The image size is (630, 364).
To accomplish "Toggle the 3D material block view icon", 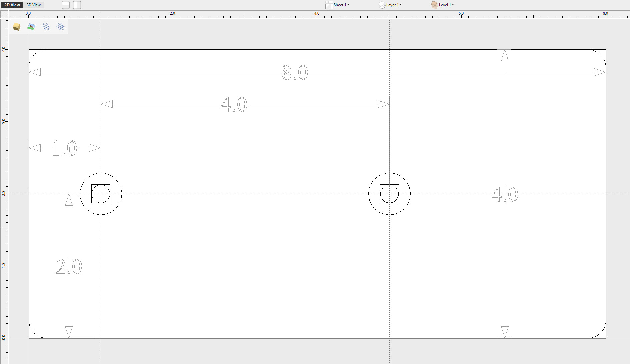I will (x=17, y=27).
